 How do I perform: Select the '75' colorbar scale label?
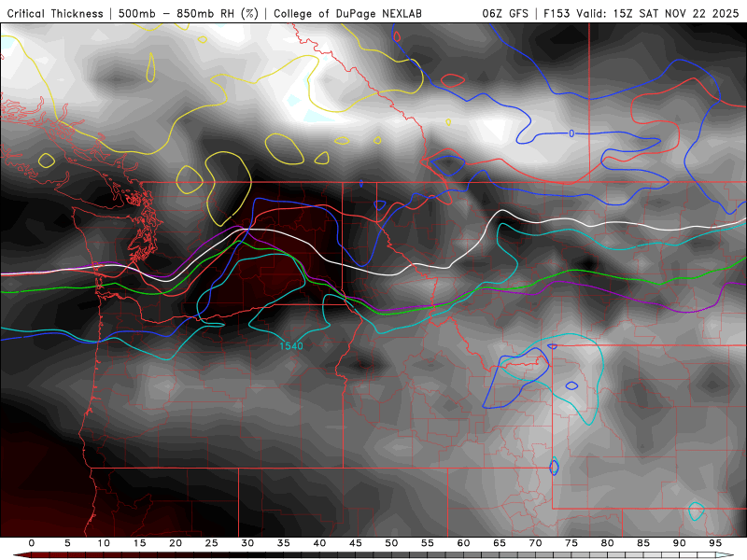pos(571,543)
